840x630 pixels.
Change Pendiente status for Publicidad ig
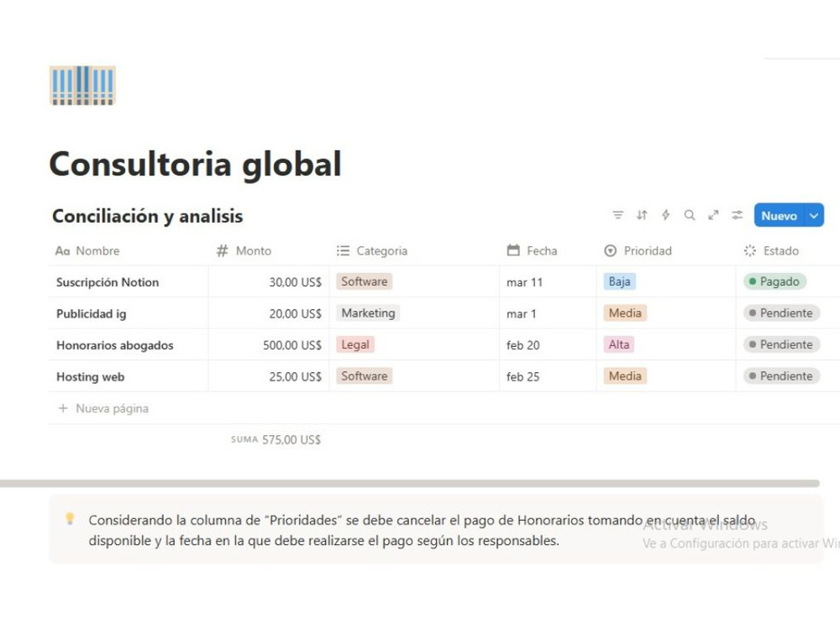pyautogui.click(x=781, y=312)
